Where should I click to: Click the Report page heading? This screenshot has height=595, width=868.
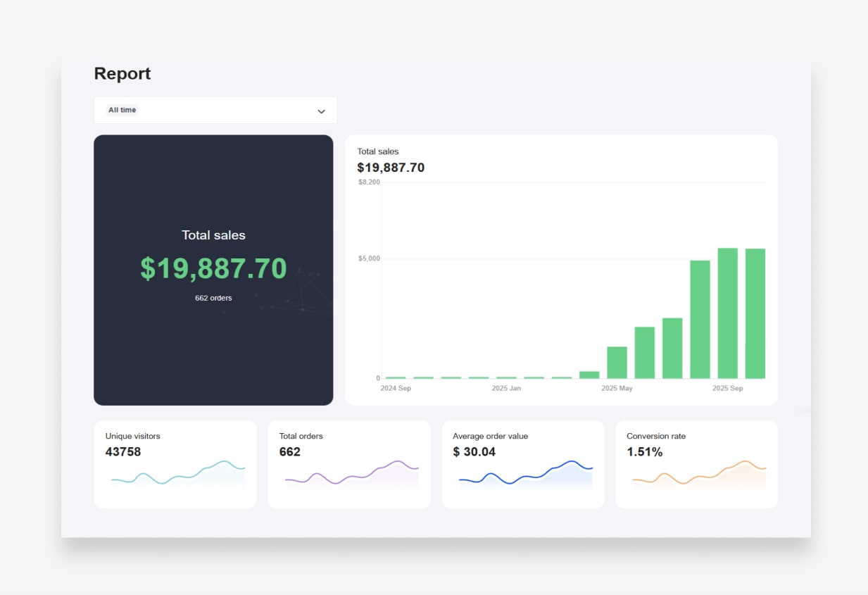(122, 73)
